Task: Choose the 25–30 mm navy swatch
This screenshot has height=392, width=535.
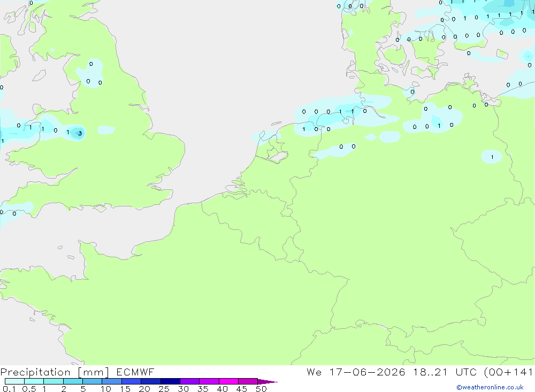Action: pyautogui.click(x=170, y=381)
